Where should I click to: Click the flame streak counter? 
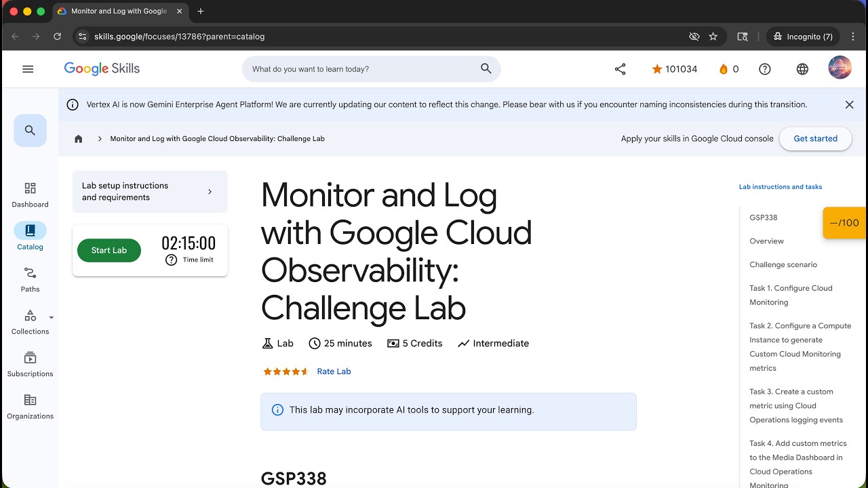click(x=729, y=69)
